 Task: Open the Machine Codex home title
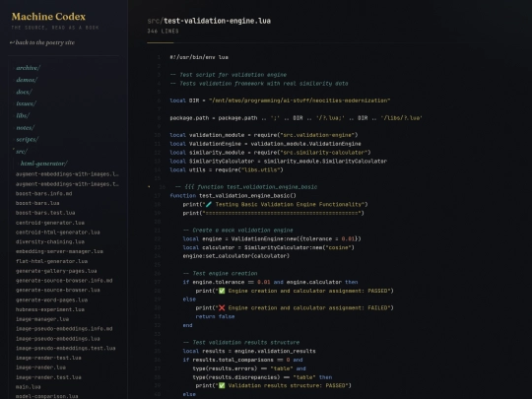click(48, 17)
